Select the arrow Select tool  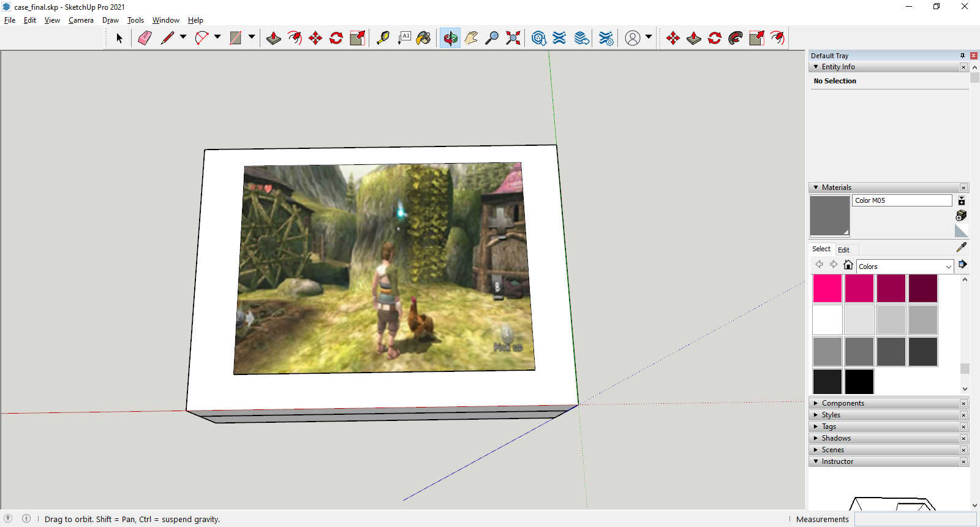pyautogui.click(x=119, y=38)
